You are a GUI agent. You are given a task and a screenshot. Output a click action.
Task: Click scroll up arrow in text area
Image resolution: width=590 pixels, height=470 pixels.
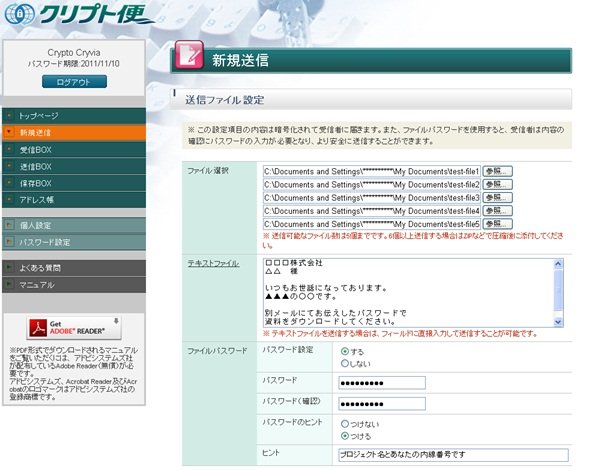[558, 264]
